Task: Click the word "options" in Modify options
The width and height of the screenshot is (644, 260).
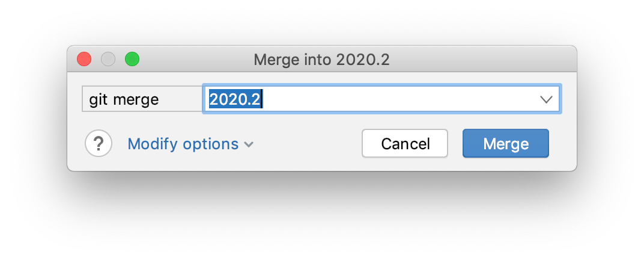Action: [211, 144]
